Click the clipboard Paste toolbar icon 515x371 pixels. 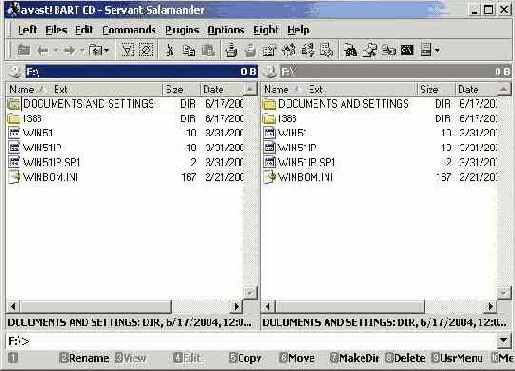pos(208,51)
